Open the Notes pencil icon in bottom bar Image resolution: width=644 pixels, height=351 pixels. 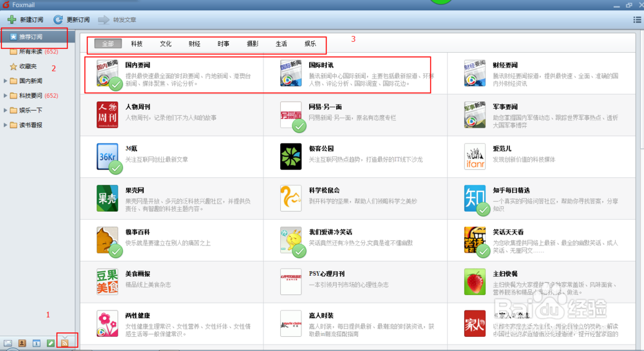click(x=50, y=343)
